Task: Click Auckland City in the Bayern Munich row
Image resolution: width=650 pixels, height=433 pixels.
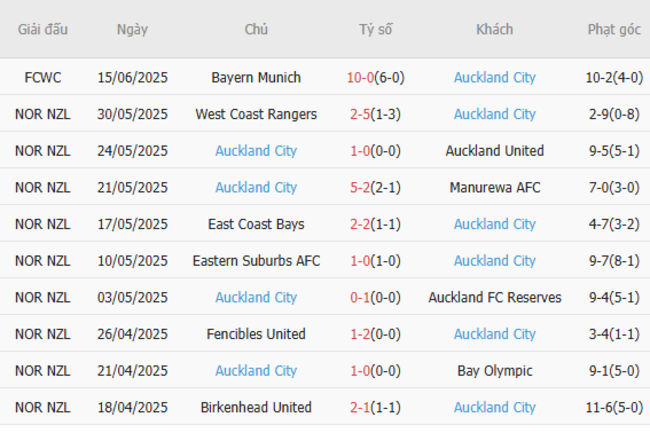Action: (494, 77)
